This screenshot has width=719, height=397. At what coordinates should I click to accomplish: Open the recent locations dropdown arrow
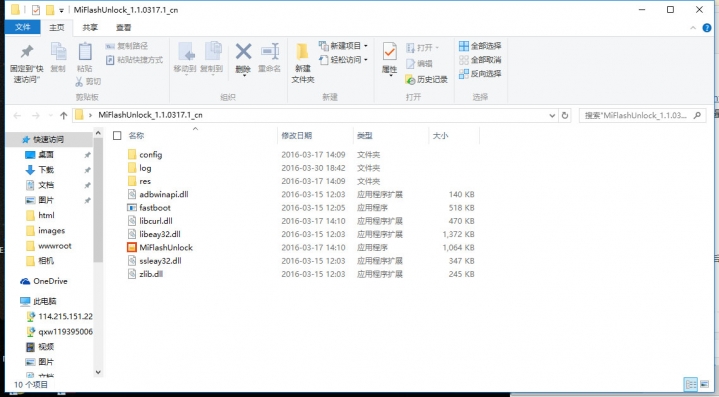(x=50, y=116)
